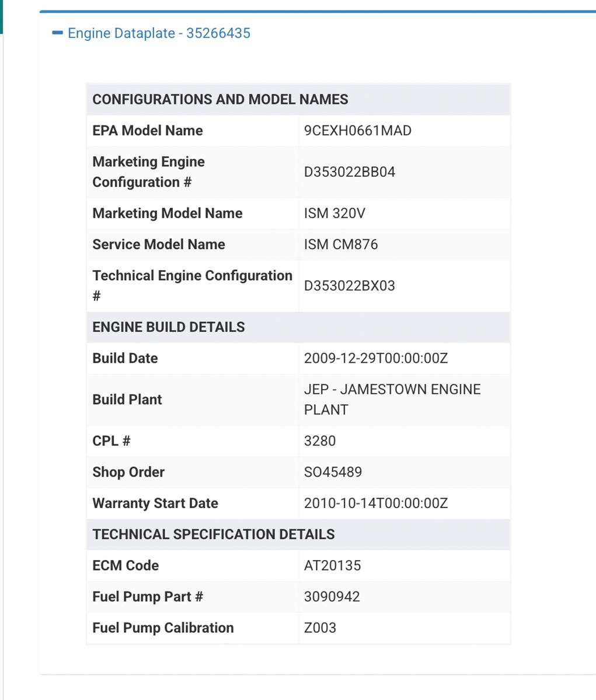Click the ISM CM876 service model value
Image resolution: width=596 pixels, height=700 pixels.
click(340, 244)
